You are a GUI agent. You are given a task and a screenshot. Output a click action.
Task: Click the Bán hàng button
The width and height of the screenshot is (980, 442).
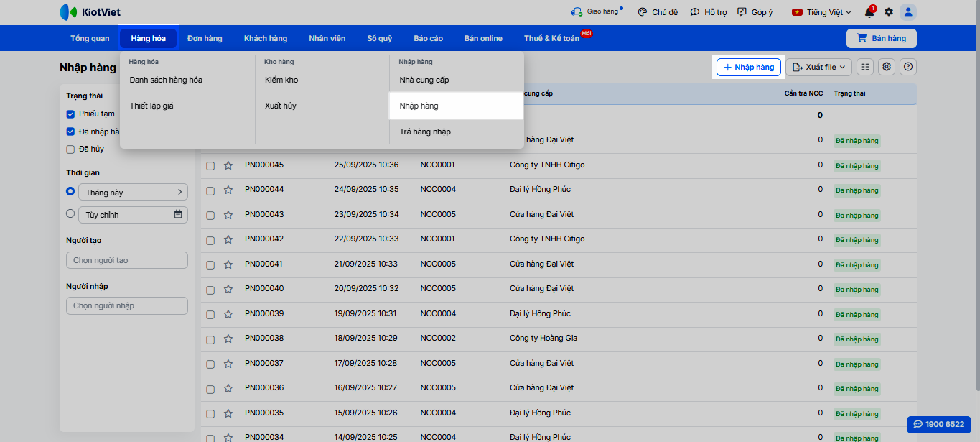tap(881, 38)
